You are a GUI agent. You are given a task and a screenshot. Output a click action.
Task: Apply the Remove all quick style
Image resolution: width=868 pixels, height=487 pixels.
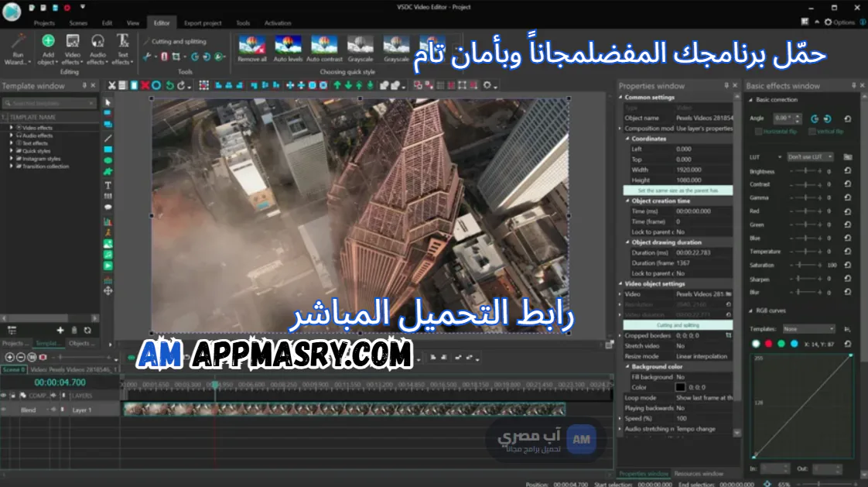tap(252, 49)
